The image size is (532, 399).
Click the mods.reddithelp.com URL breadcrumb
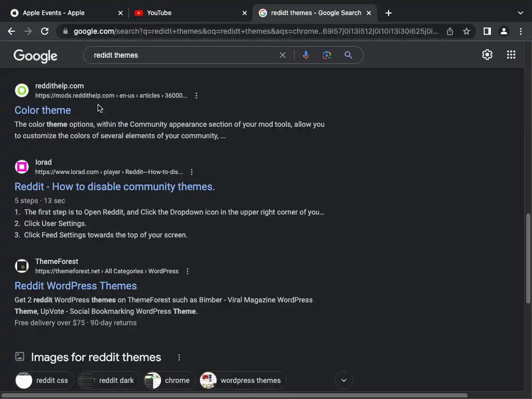[x=111, y=96]
